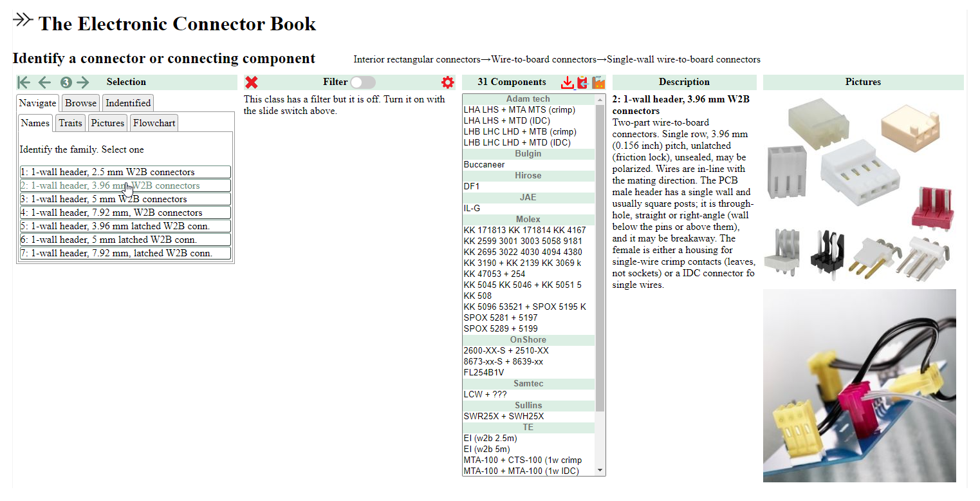Image resolution: width=980 pixels, height=501 pixels.
Task: Click the forward arrow in Selection header
Action: [83, 82]
